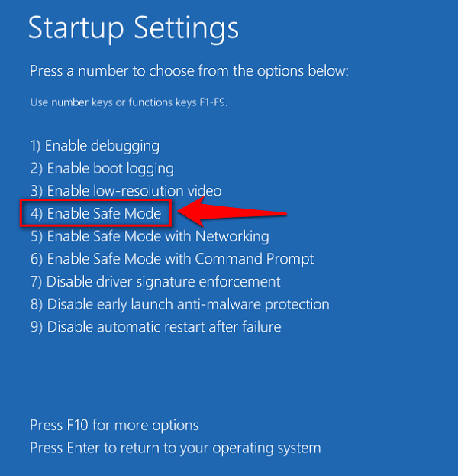Click the 'Press a number to choose' instruction
458x476 pixels.
click(x=189, y=71)
